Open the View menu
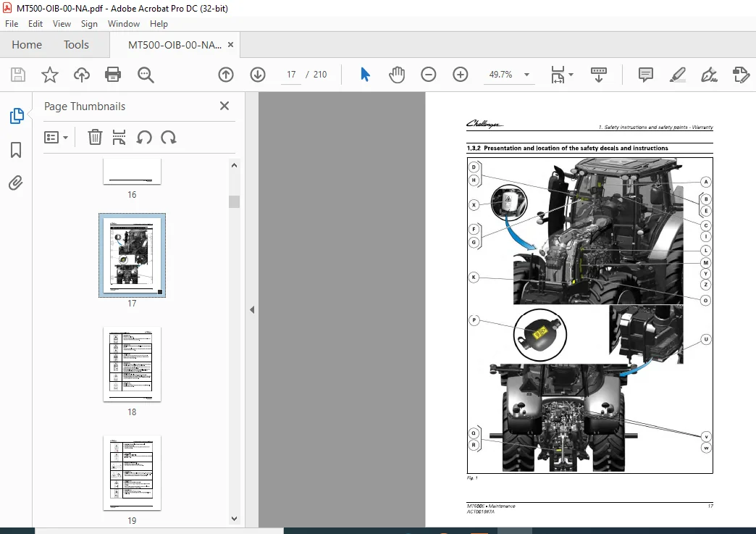756x534 pixels. (x=62, y=24)
